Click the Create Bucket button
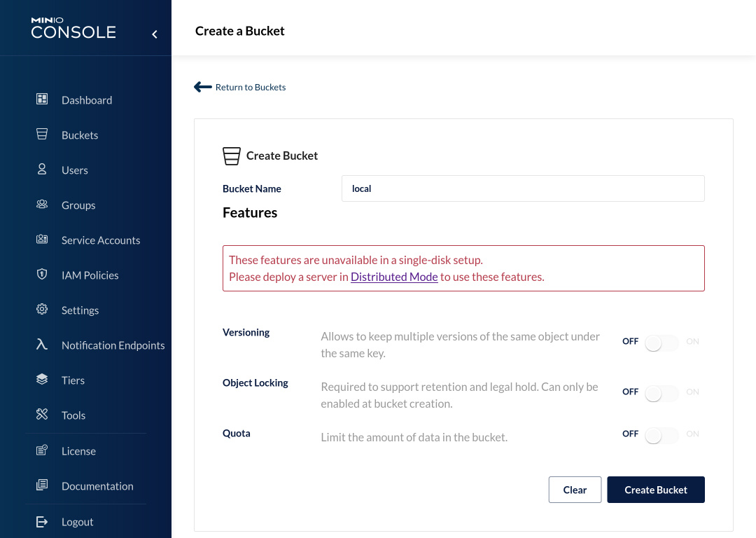The image size is (756, 538). point(656,490)
